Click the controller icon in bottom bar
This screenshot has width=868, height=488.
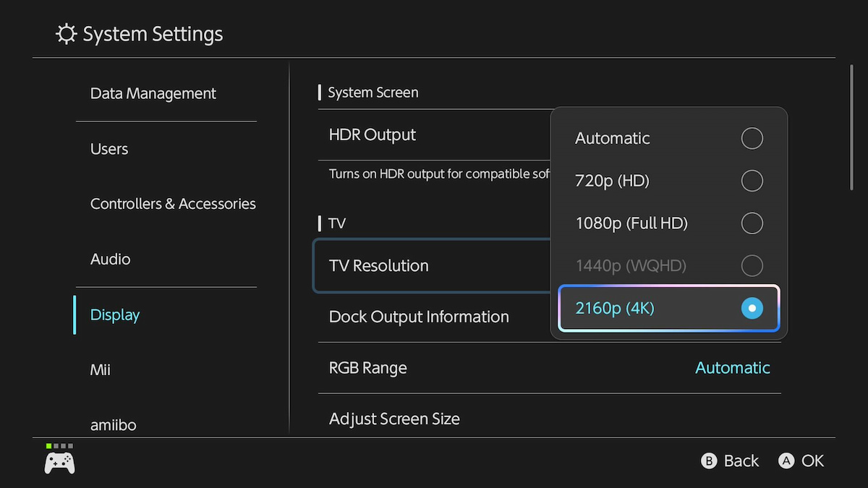click(x=59, y=462)
